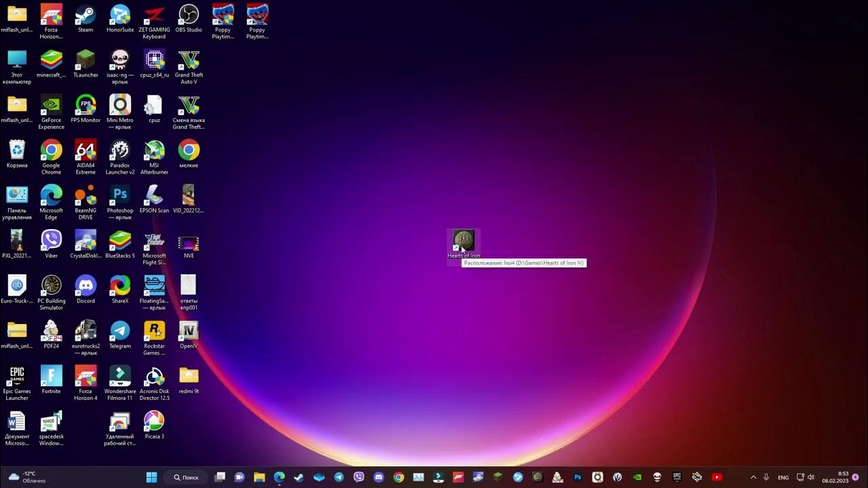
Task: Select the ответы впр001 document
Action: click(x=189, y=293)
